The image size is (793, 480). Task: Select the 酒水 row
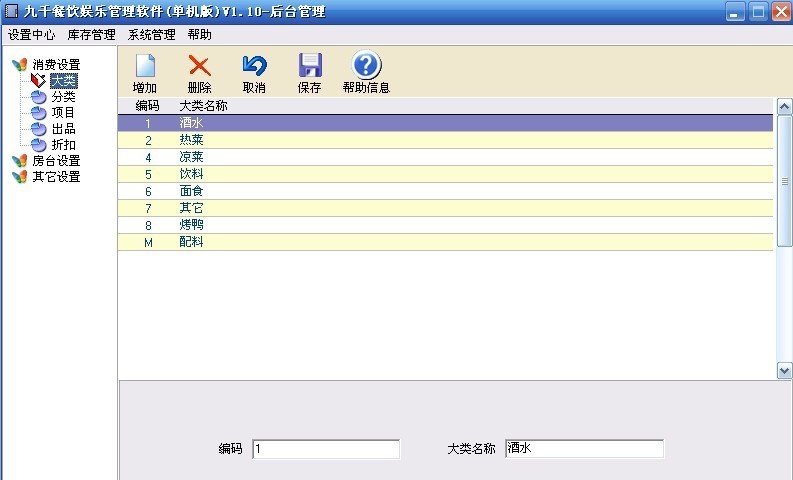[445, 123]
